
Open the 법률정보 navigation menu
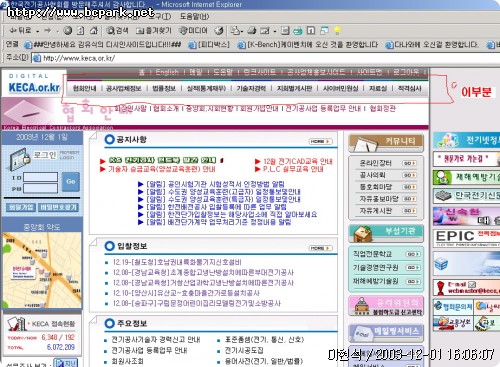coord(164,88)
